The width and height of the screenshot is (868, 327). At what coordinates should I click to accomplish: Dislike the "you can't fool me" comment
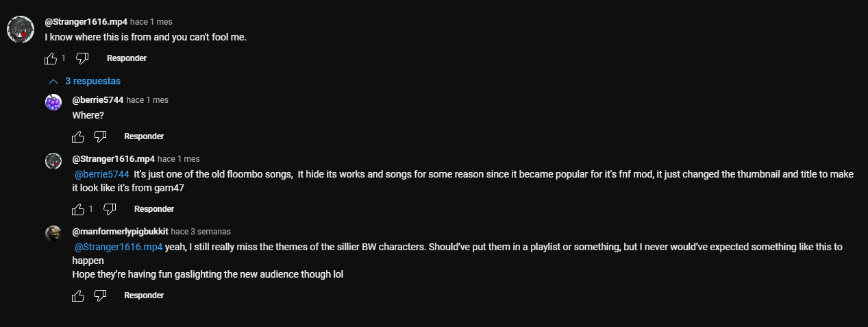(82, 58)
